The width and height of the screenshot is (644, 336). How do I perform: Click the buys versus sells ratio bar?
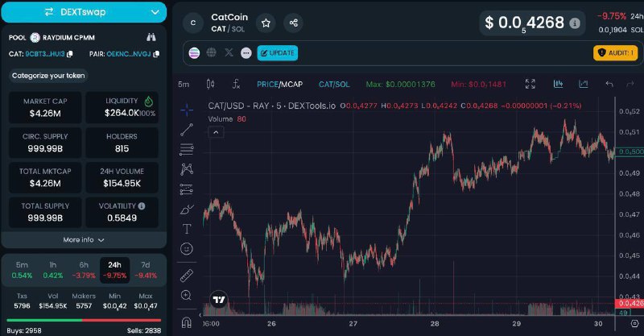coord(84,320)
